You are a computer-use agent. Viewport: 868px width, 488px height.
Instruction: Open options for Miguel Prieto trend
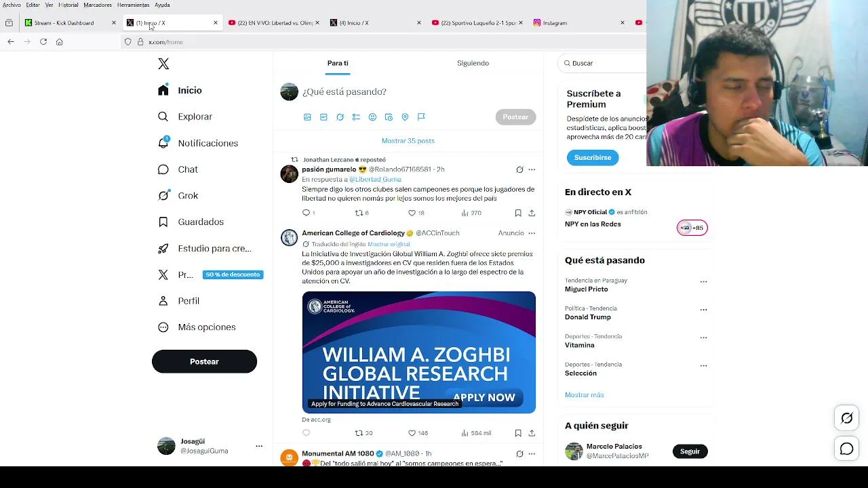(x=703, y=282)
